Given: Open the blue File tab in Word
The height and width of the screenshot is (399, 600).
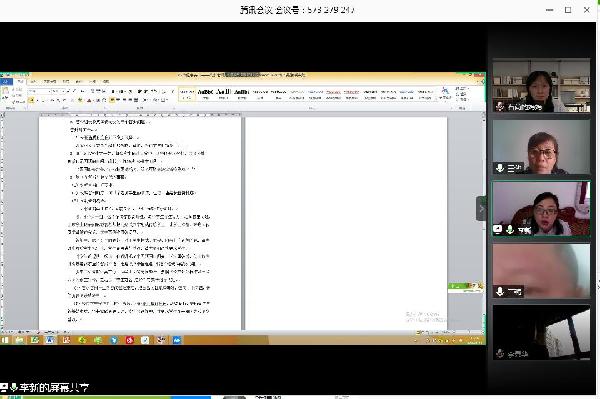Looking at the screenshot, I should pos(7,81).
